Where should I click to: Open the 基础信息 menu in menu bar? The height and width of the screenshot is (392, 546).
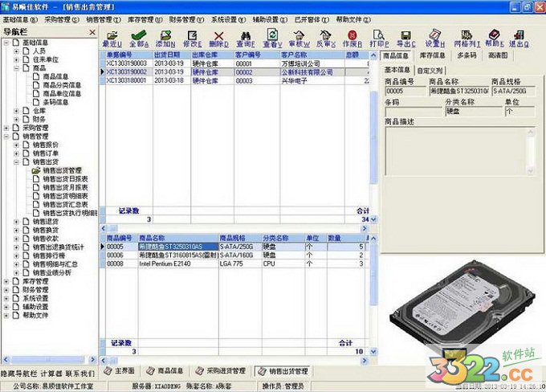tap(20, 20)
